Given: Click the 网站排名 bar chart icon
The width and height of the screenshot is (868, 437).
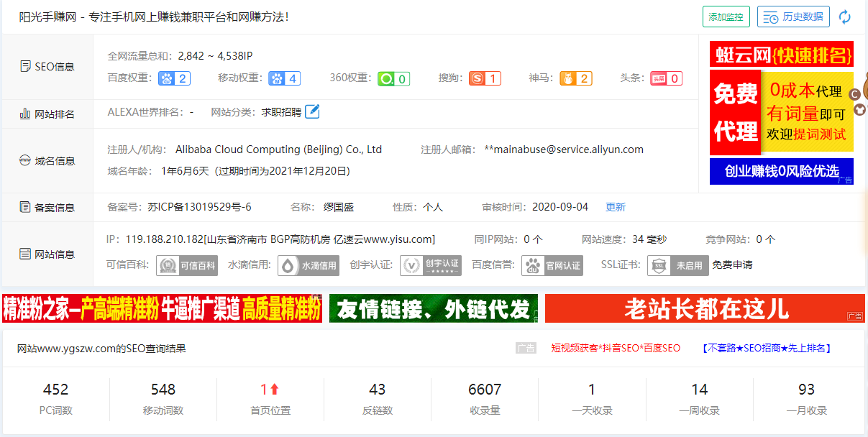Looking at the screenshot, I should pos(25,114).
